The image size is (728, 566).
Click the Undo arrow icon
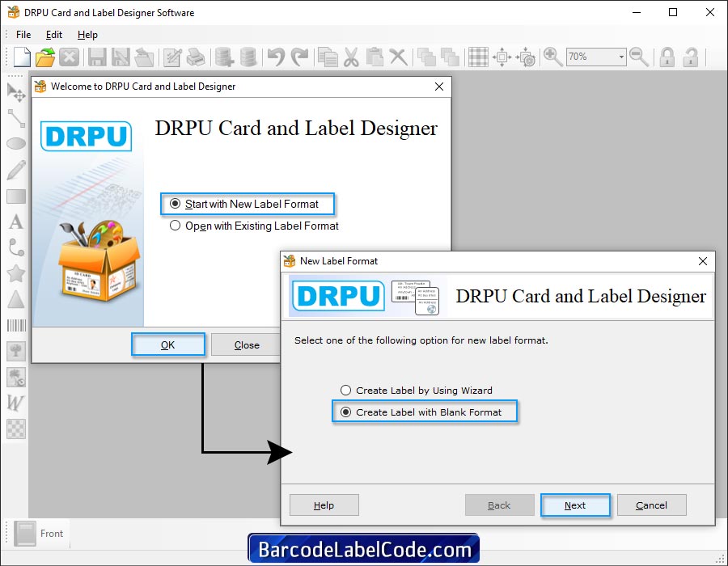(x=276, y=57)
